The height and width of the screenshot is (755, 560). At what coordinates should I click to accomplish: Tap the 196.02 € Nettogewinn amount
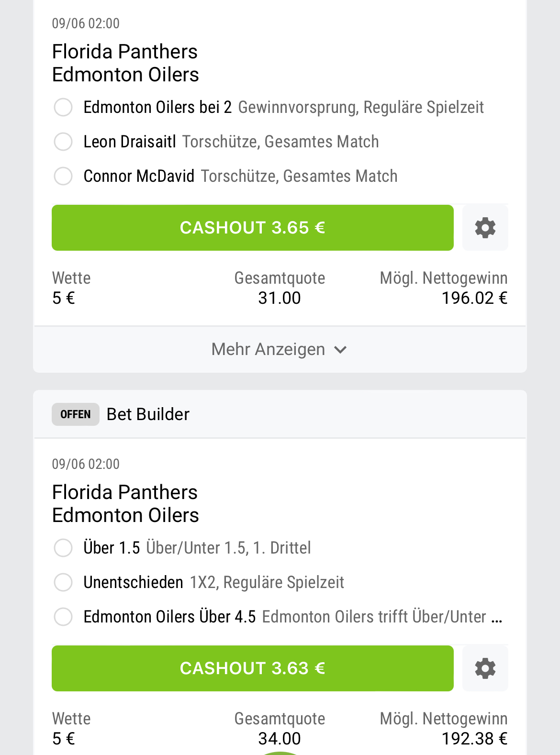coord(474,298)
